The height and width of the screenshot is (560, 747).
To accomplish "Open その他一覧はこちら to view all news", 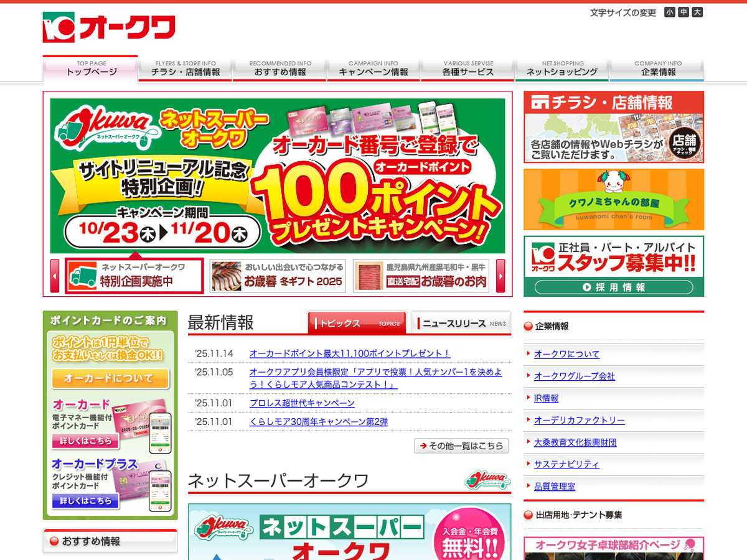I will [461, 446].
